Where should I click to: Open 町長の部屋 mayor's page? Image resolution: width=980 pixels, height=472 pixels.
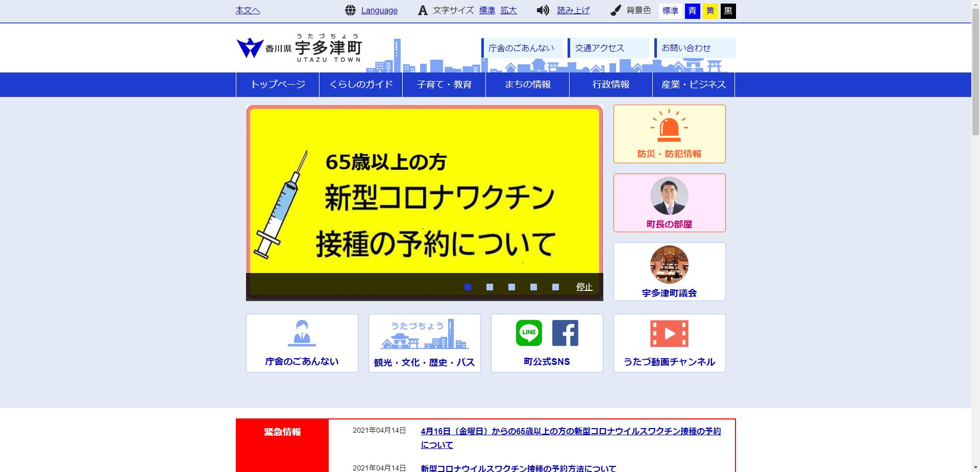point(669,203)
